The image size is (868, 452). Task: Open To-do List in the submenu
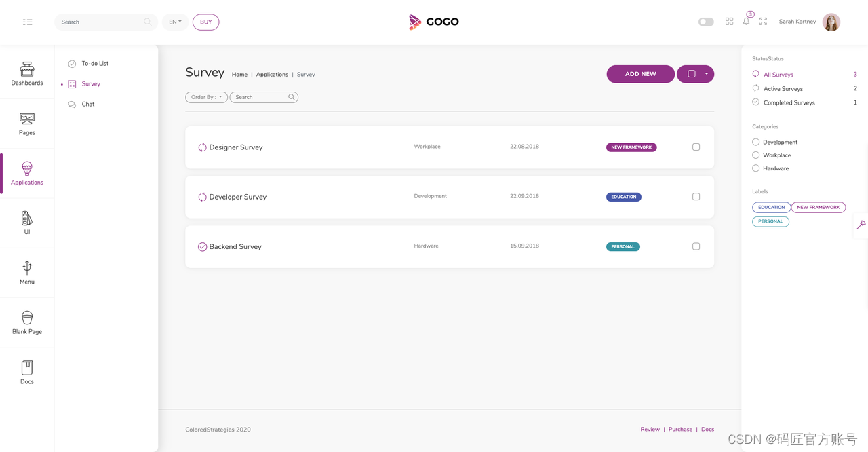coord(88,64)
